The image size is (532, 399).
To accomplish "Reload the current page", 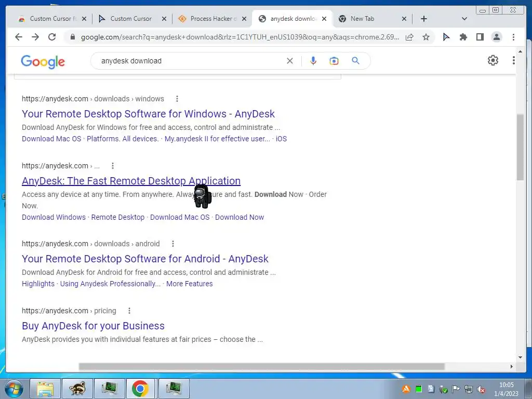I will click(52, 37).
